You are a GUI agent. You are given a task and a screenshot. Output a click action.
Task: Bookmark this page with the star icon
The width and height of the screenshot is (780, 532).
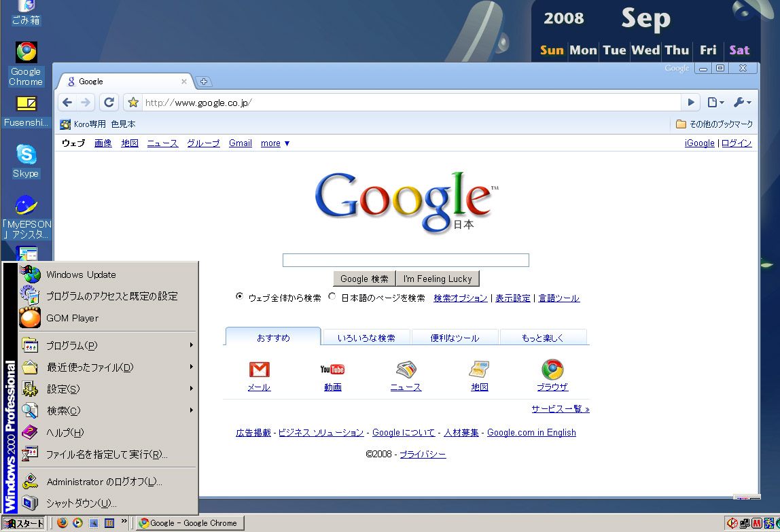pos(133,103)
